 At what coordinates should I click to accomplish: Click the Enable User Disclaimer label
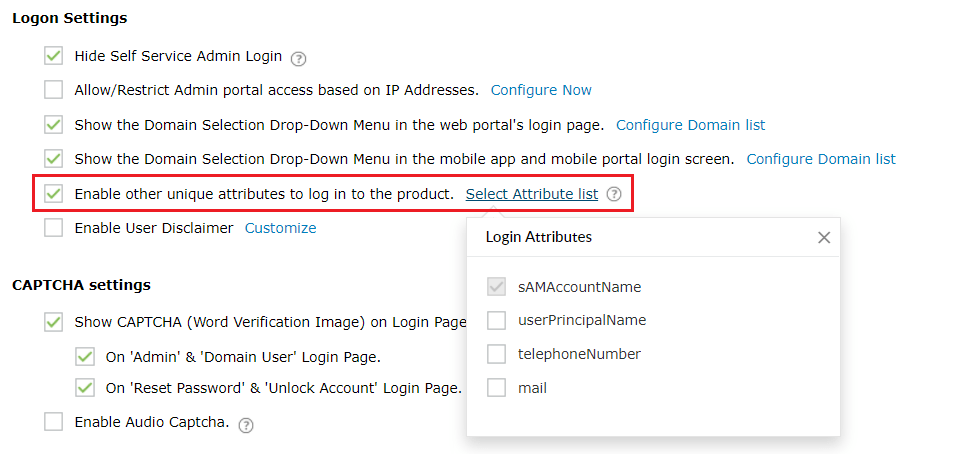point(154,229)
